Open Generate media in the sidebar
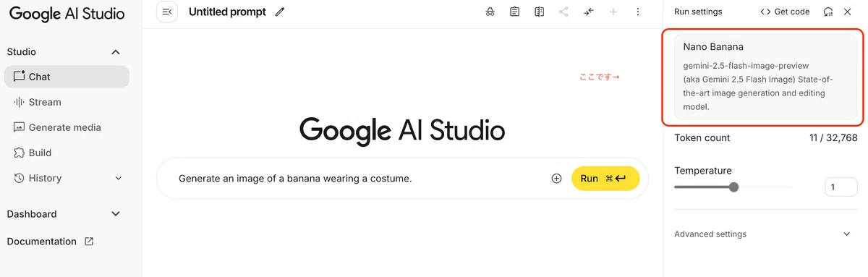 pos(67,127)
